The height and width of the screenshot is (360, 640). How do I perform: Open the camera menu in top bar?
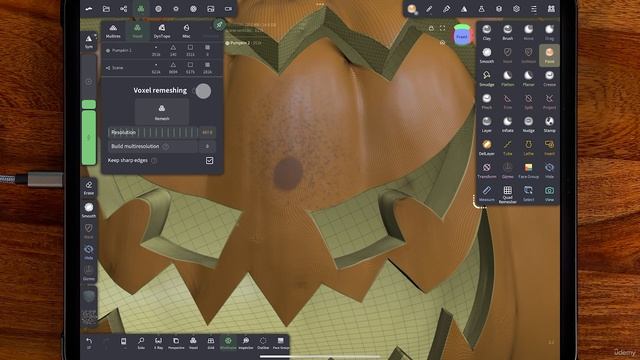coord(228,9)
